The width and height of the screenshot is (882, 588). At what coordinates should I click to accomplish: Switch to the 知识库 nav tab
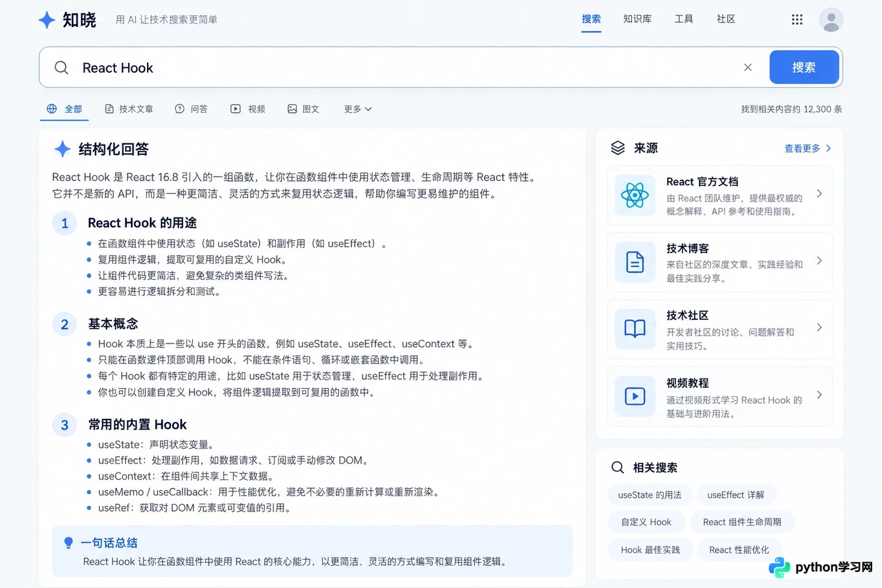pyautogui.click(x=638, y=19)
